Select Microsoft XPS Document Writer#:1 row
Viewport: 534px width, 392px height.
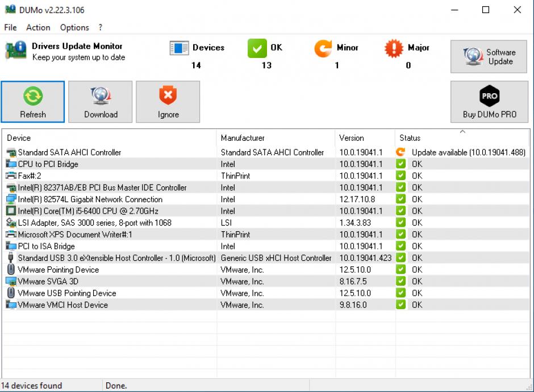pos(266,234)
